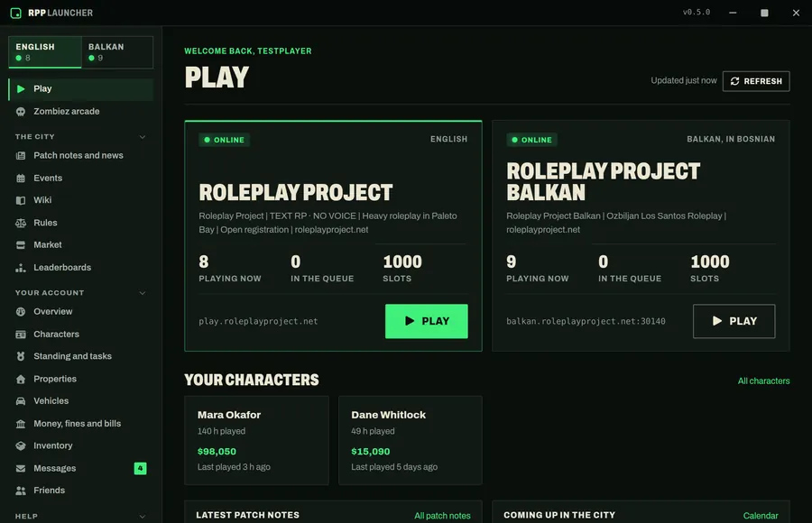Open Market in the sidebar
This screenshot has width=812, height=523.
click(x=81, y=245)
